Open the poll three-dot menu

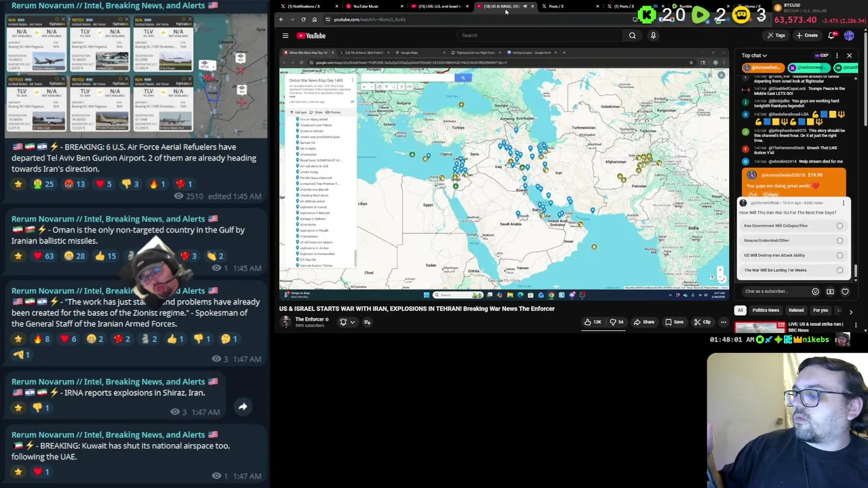pos(843,203)
